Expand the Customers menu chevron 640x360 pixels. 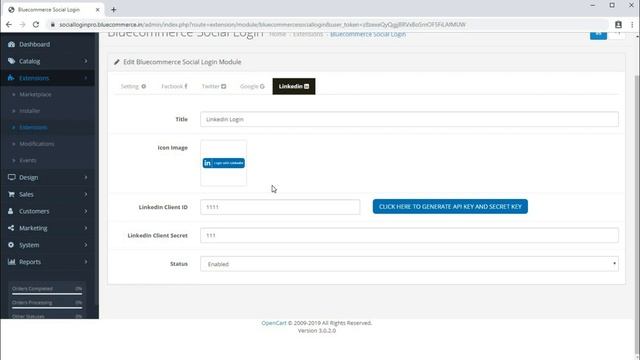(x=86, y=211)
